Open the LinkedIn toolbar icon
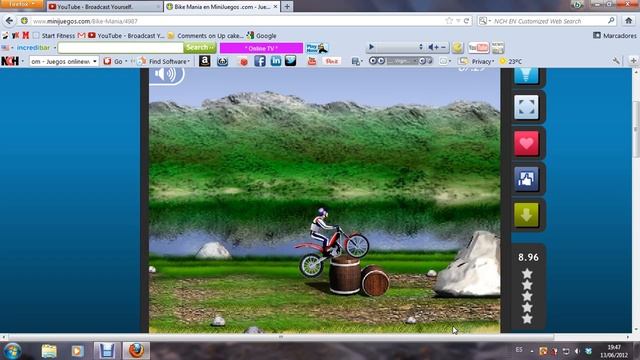The image size is (640, 360). click(276, 61)
